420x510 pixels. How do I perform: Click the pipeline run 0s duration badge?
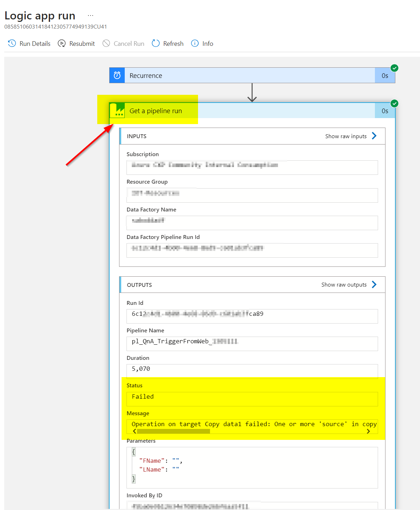click(x=385, y=111)
